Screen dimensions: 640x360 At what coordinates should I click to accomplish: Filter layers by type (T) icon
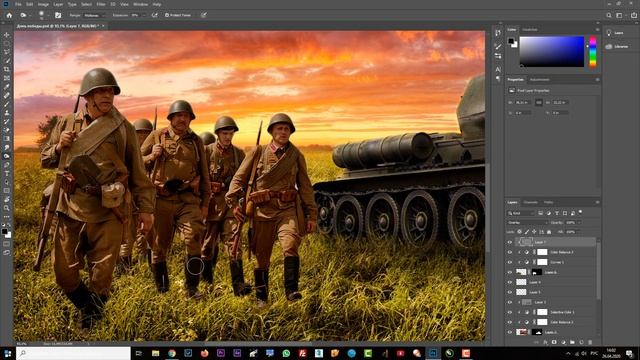(557, 213)
